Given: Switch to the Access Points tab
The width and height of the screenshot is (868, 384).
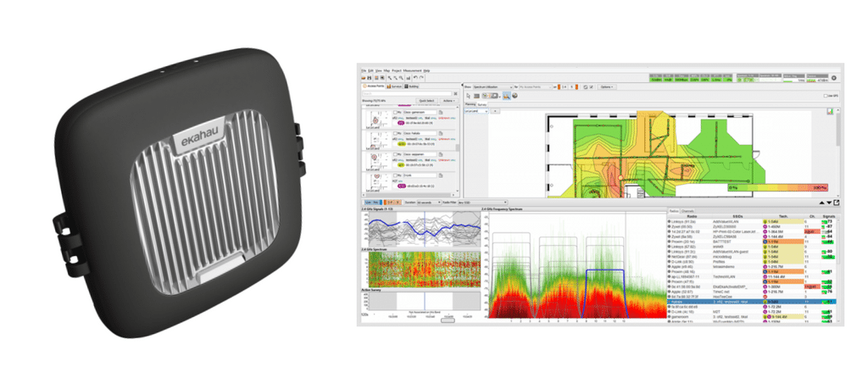Looking at the screenshot, I should 374,86.
